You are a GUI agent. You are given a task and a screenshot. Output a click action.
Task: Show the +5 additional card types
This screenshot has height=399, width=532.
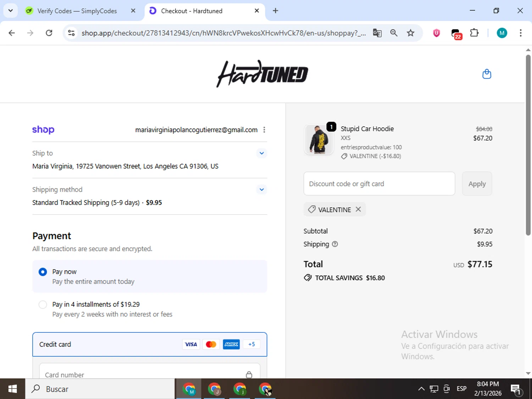click(251, 344)
